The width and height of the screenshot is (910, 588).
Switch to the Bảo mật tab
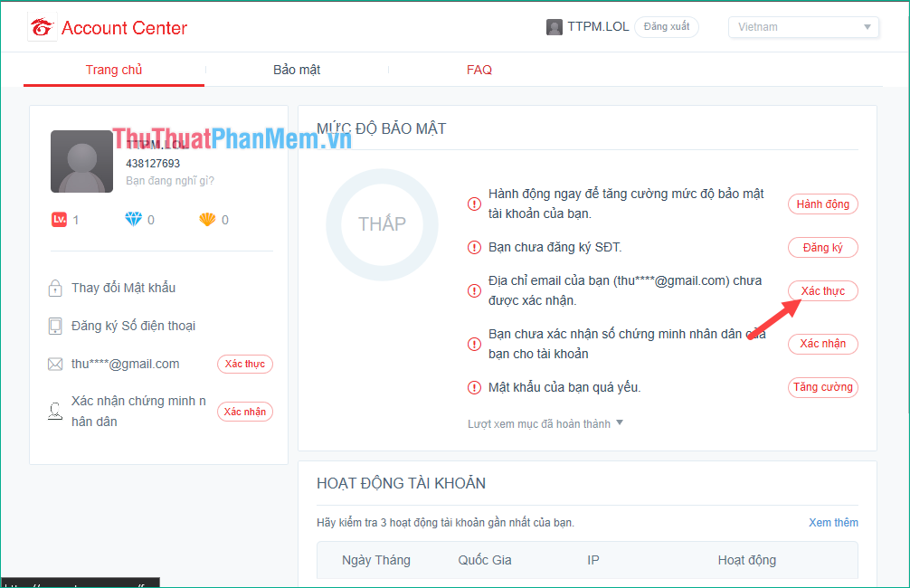point(297,70)
